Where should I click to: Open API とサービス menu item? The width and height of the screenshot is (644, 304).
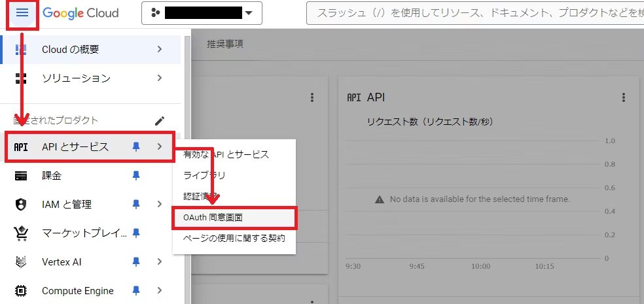coord(90,147)
